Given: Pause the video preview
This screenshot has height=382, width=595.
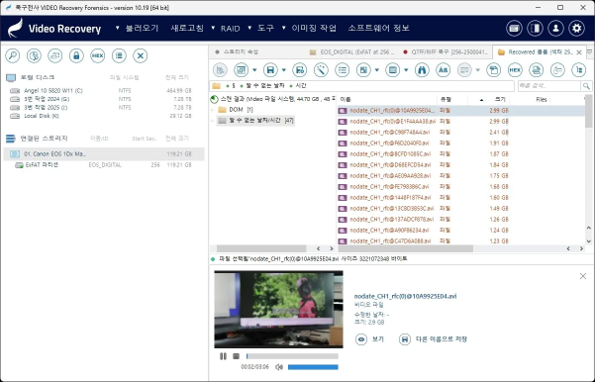Looking at the screenshot, I should pyautogui.click(x=223, y=356).
